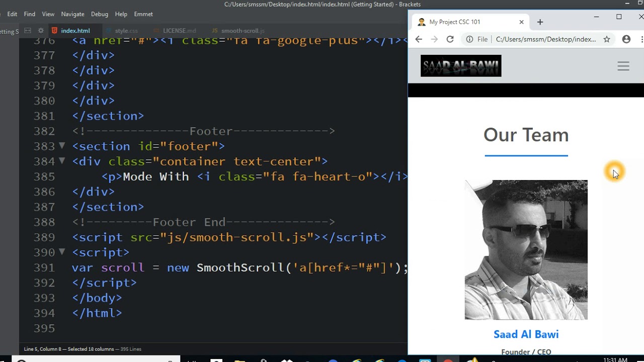Click the taskbar clock showing 11:31 AM
The image size is (644, 362).
[x=615, y=359]
